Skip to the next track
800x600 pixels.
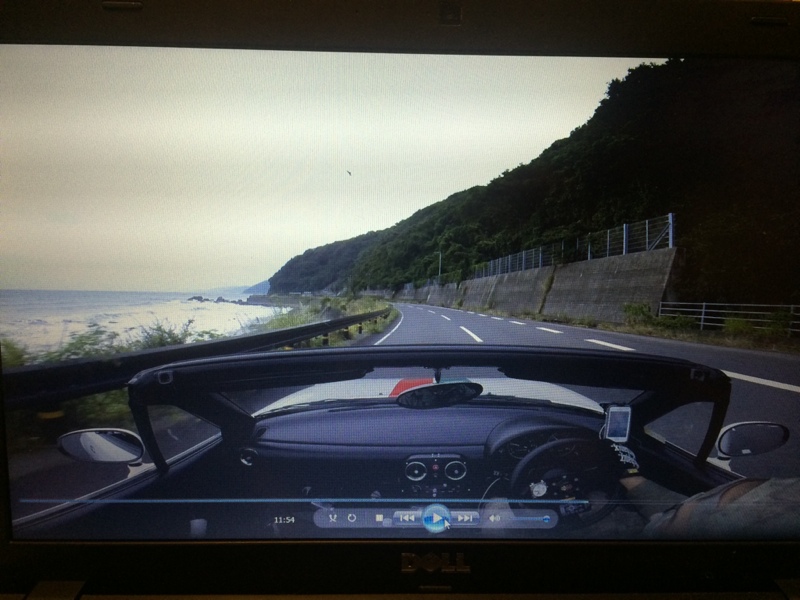coord(465,518)
